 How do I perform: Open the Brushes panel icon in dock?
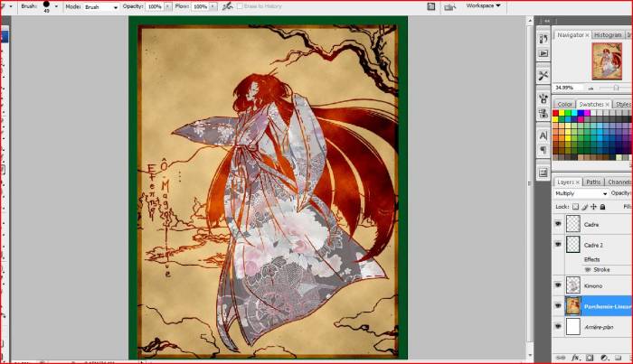coord(543,98)
